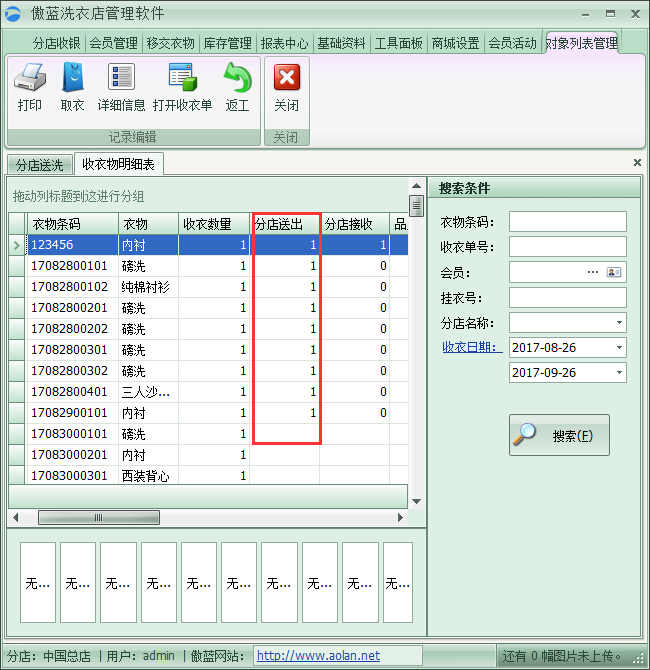This screenshot has width=650, height=670.
Task: Select row with barcode 17083000101
Action: coord(208,434)
